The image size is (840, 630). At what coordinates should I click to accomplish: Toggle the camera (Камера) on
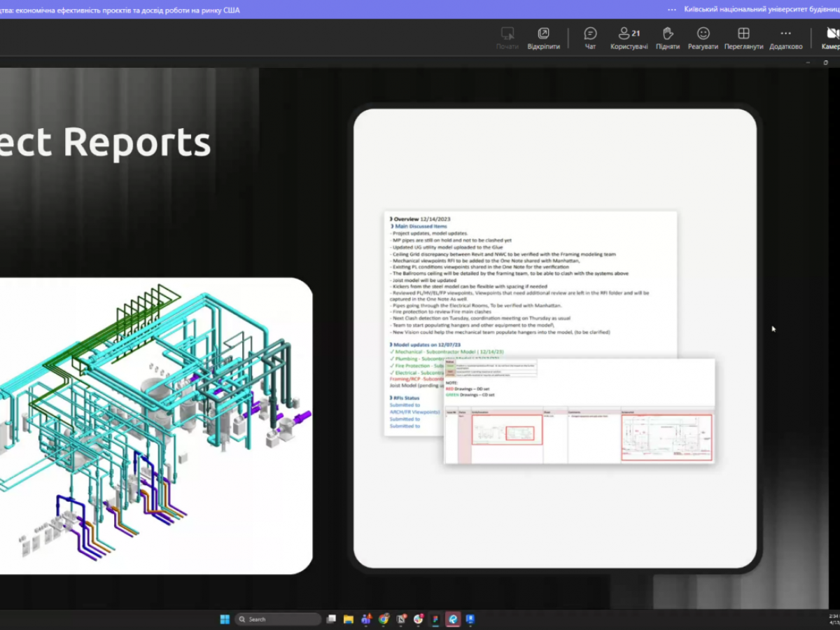click(829, 38)
